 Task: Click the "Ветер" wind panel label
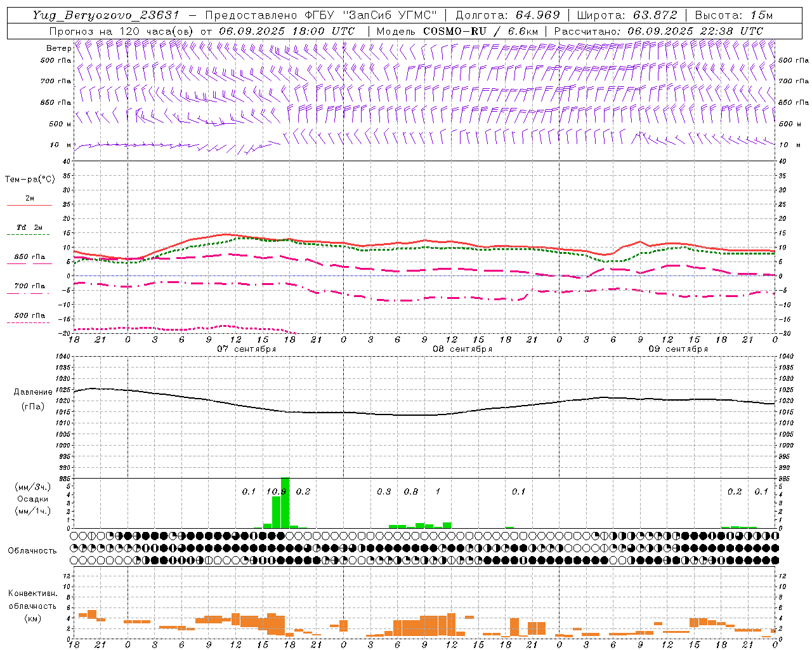click(x=58, y=48)
